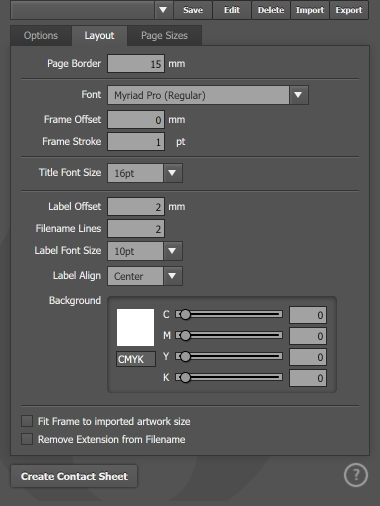380x506 pixels.
Task: Click the C (cyan) slider handle
Action: pyautogui.click(x=185, y=314)
